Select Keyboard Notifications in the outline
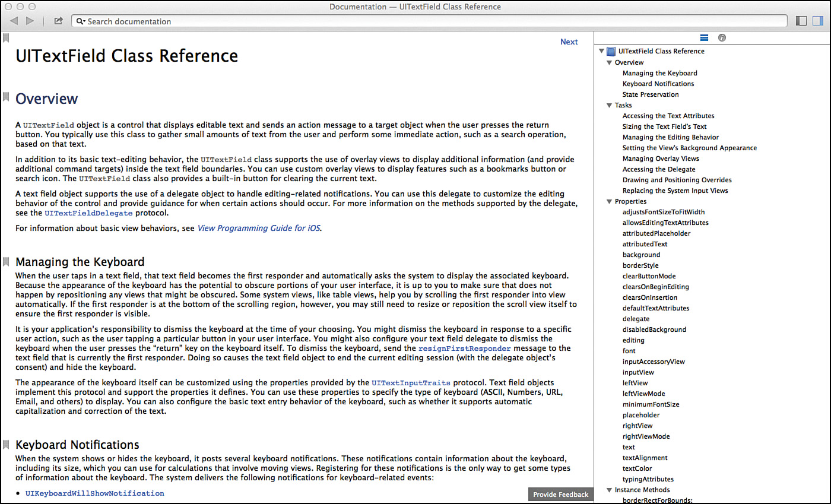This screenshot has width=831, height=504. 658,84
